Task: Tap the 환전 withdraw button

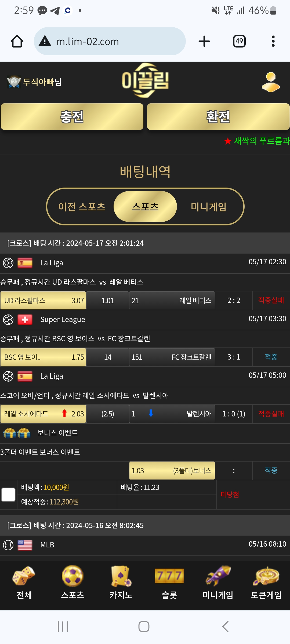Action: pos(218,116)
